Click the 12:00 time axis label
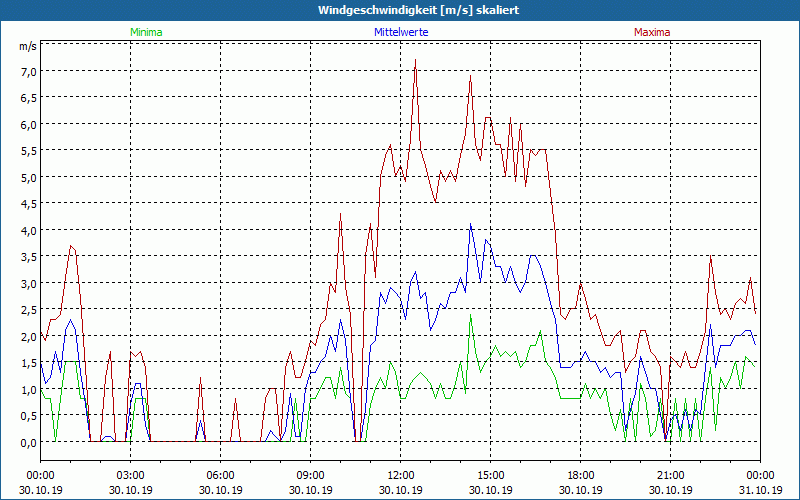The height and width of the screenshot is (500, 800). coord(401,476)
